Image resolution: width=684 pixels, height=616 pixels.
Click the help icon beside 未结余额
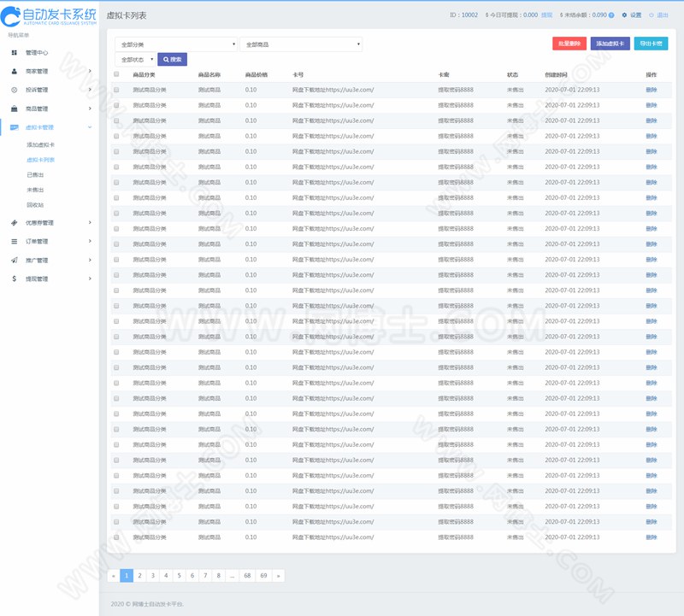pos(611,15)
